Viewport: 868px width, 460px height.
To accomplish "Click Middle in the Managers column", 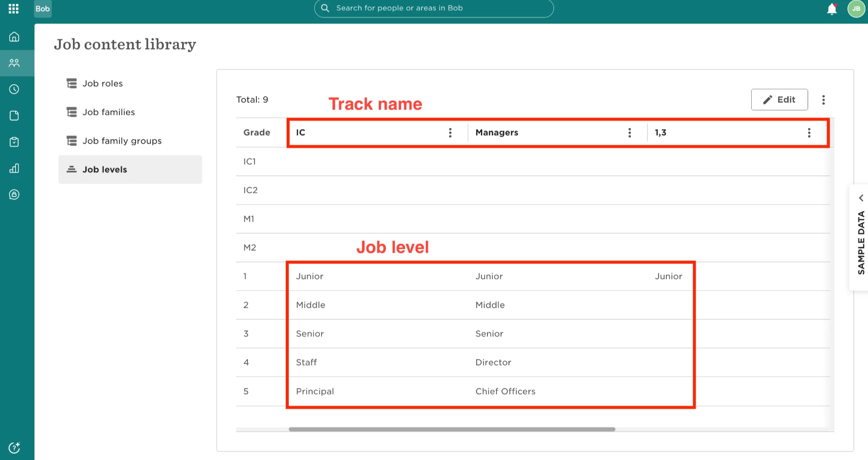I will tap(490, 305).
